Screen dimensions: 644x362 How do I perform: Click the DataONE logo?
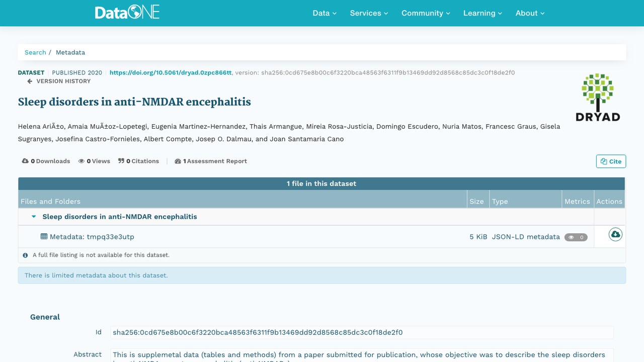pos(127,12)
